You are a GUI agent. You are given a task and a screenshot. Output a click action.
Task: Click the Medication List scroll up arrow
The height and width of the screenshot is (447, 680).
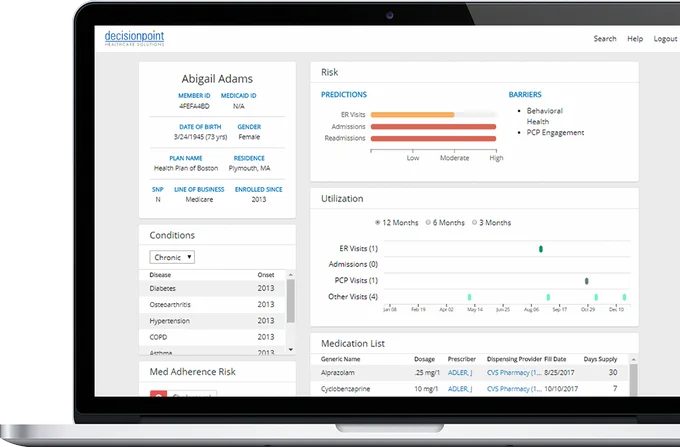point(633,359)
